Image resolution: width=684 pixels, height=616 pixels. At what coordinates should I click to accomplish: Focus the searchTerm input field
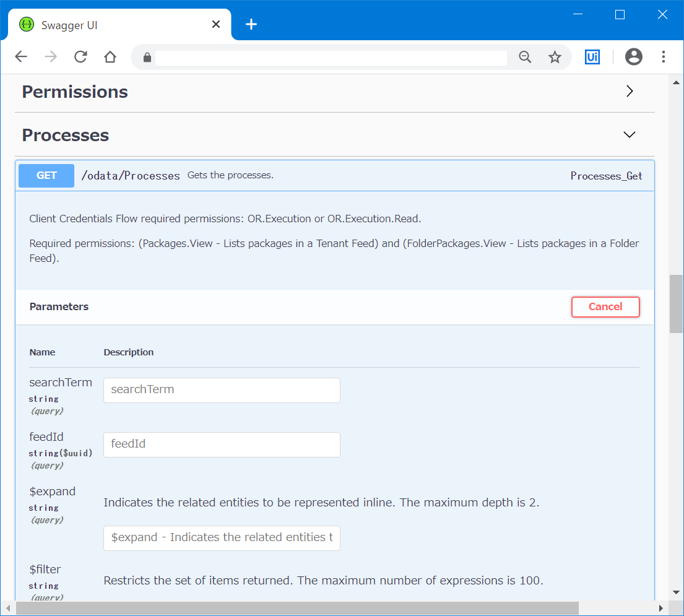[222, 390]
